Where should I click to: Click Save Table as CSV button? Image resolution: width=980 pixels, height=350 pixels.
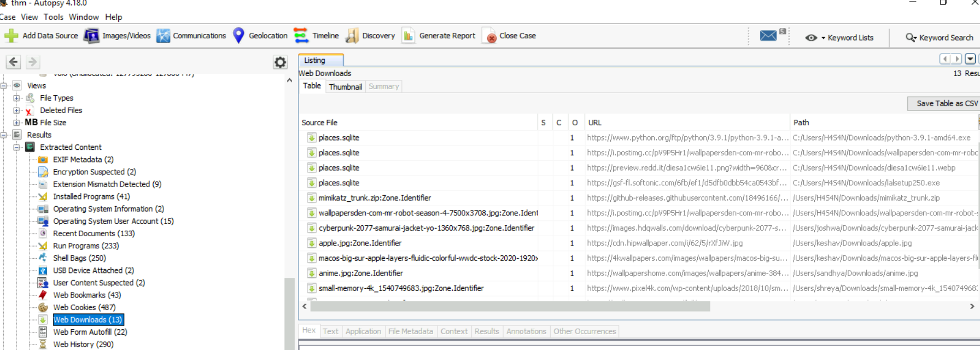(x=944, y=103)
